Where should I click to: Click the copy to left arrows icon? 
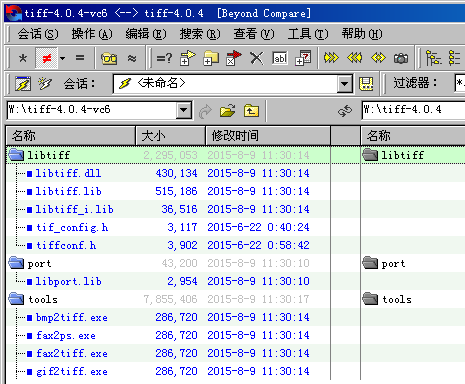coord(354,58)
